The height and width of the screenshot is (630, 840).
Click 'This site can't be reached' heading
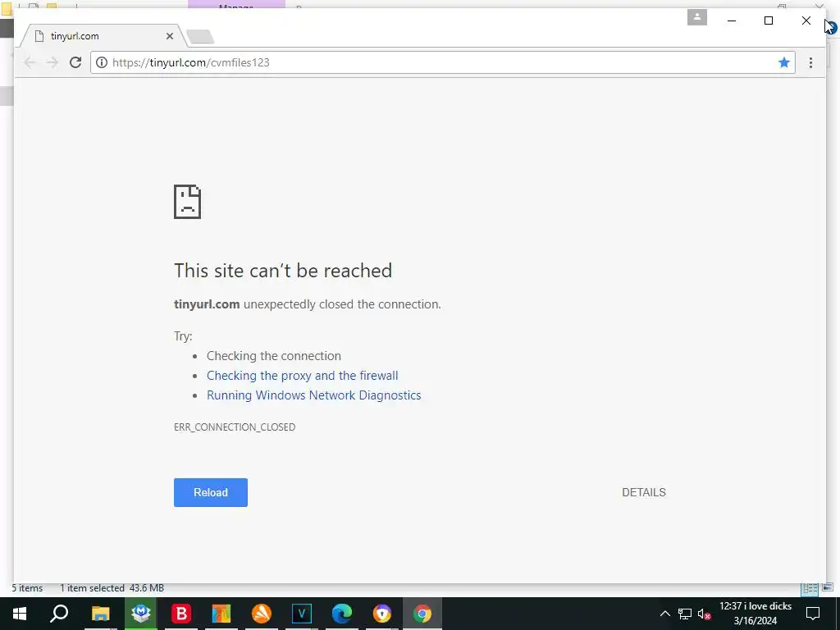[x=283, y=271]
